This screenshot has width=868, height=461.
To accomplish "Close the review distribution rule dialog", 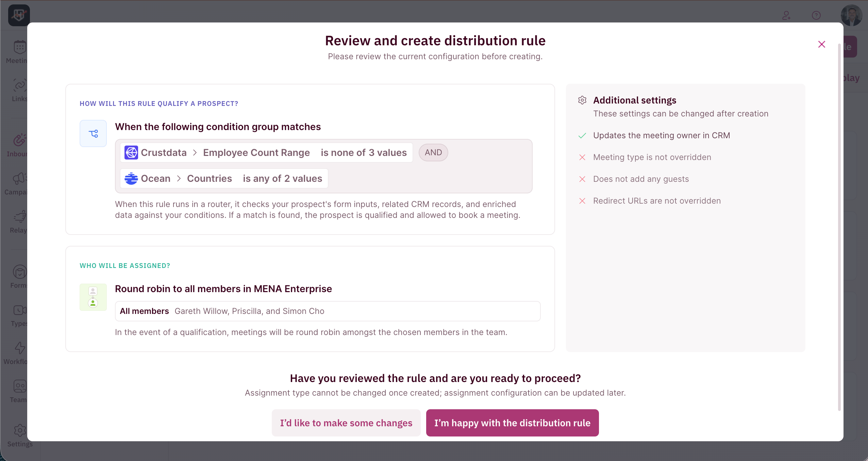I will coord(821,44).
